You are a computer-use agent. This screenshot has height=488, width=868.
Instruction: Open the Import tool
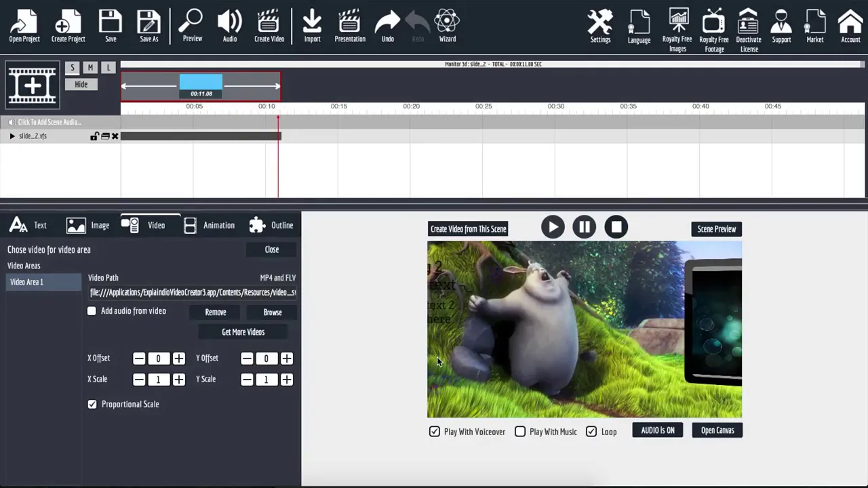(x=312, y=26)
